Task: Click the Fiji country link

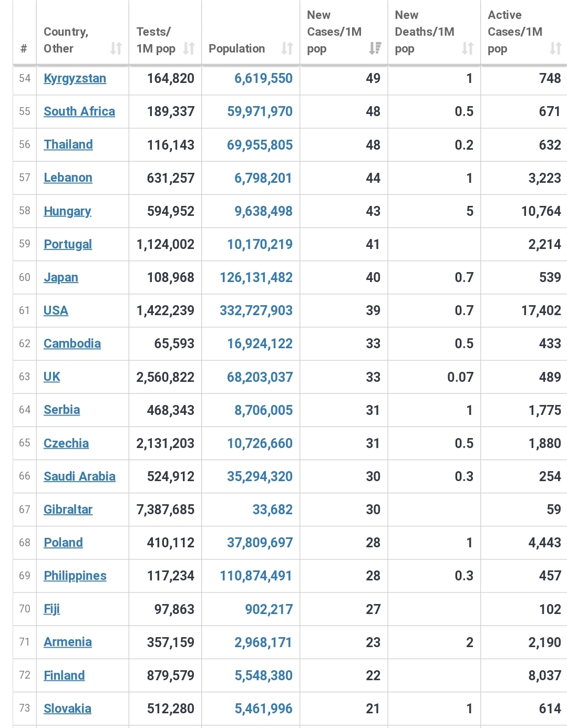Action: pos(51,609)
